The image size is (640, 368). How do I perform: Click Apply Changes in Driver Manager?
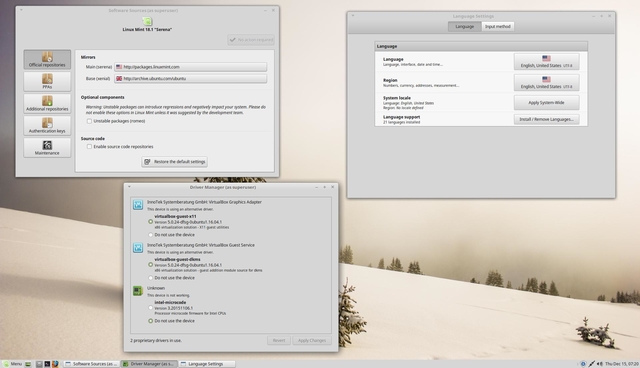click(312, 340)
